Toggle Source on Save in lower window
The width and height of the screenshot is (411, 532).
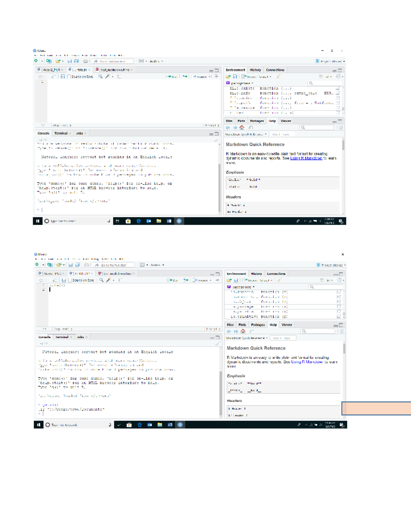[x=70, y=280]
